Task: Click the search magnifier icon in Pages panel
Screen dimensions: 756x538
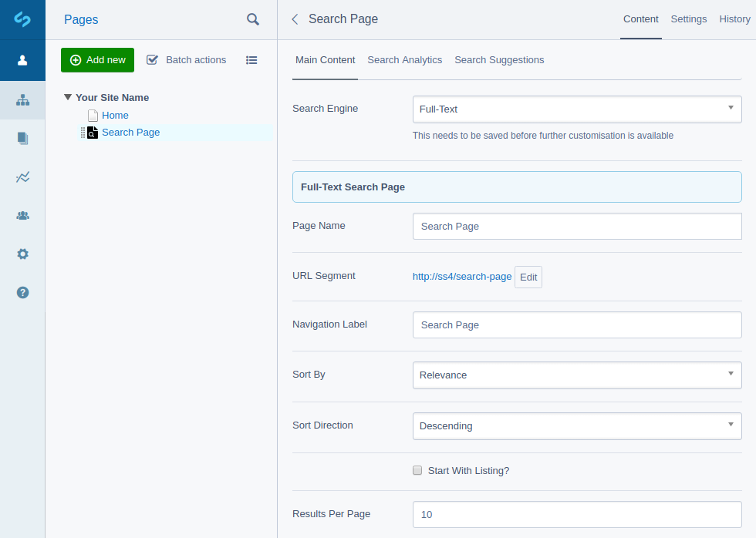Action: point(253,19)
